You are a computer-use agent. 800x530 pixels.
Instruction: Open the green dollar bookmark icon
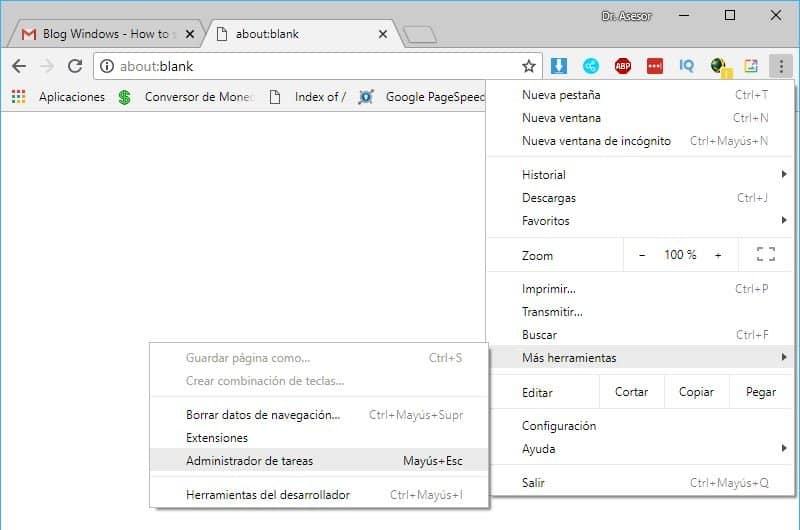pos(124,96)
